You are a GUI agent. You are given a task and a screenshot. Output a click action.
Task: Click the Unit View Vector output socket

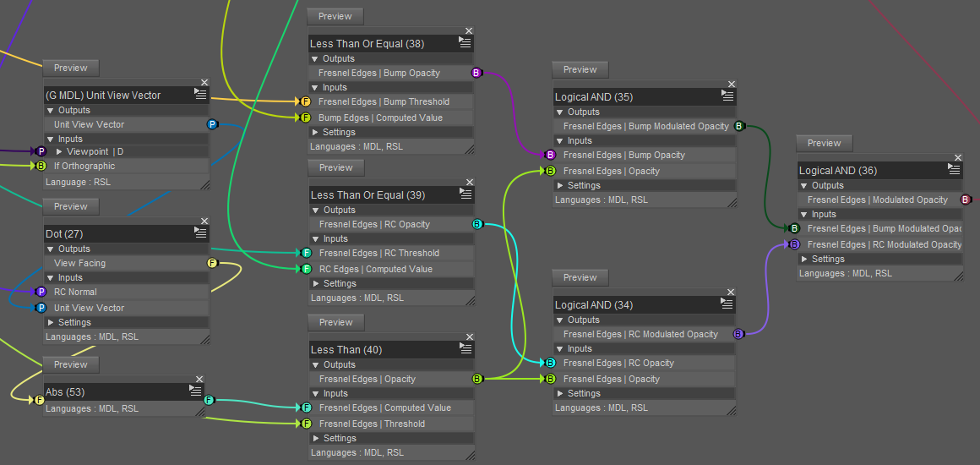pos(212,124)
